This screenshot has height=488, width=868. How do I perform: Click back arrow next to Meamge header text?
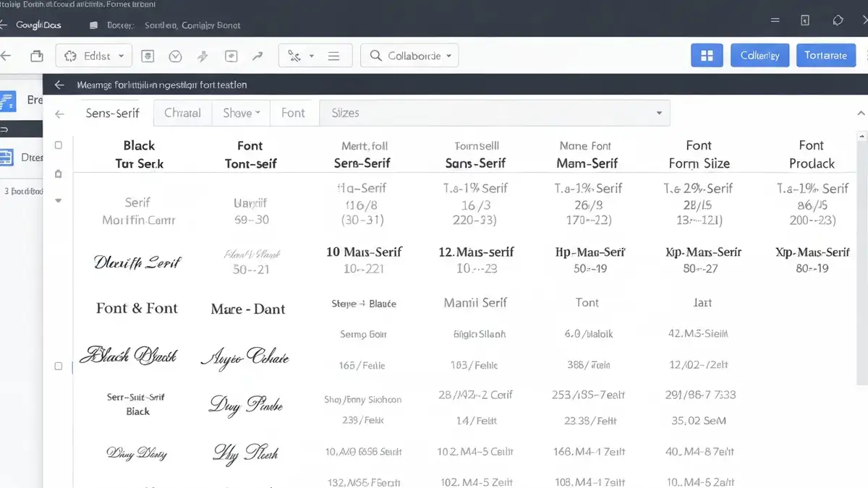(59, 85)
